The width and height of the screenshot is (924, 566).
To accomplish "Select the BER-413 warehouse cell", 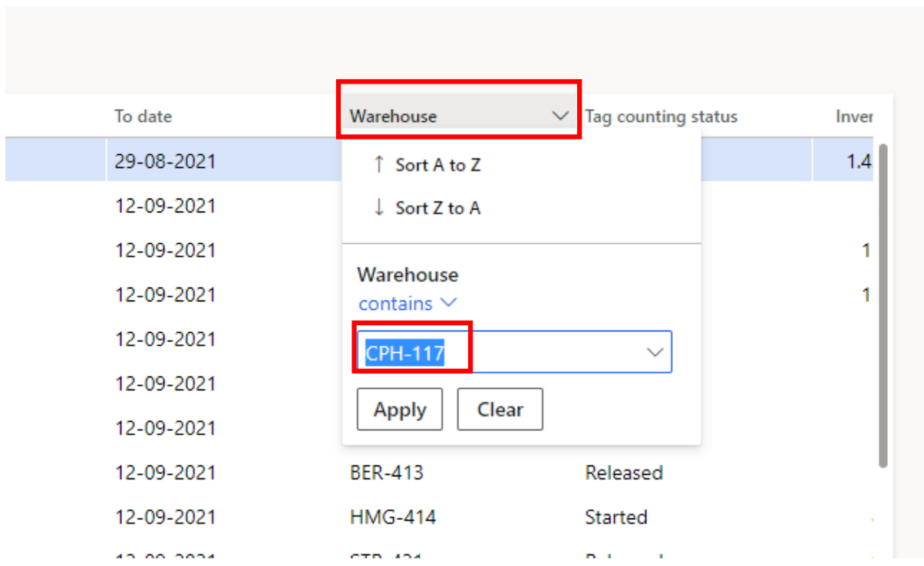I will click(387, 473).
